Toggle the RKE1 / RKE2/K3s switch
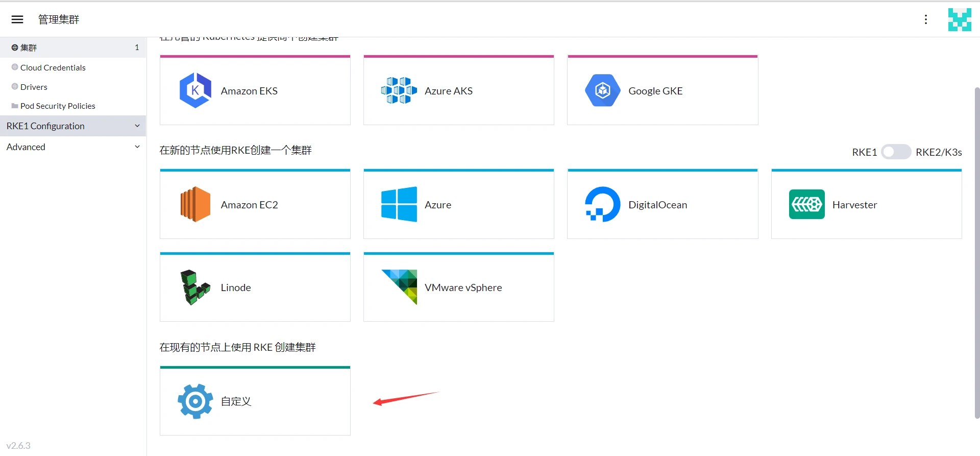 tap(896, 152)
